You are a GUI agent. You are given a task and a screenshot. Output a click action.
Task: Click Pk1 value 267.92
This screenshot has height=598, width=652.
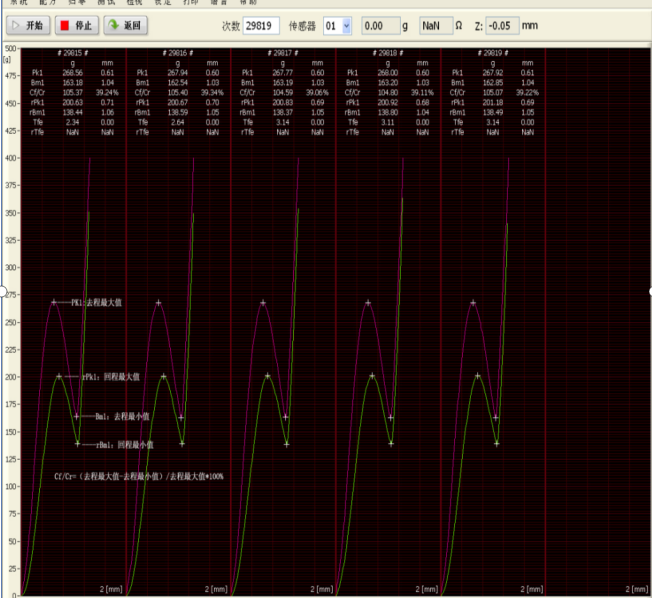[493, 73]
